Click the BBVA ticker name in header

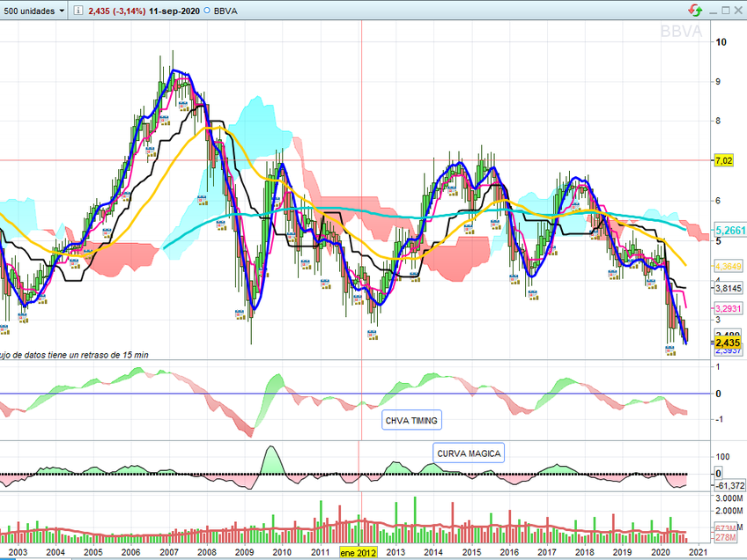tap(226, 11)
